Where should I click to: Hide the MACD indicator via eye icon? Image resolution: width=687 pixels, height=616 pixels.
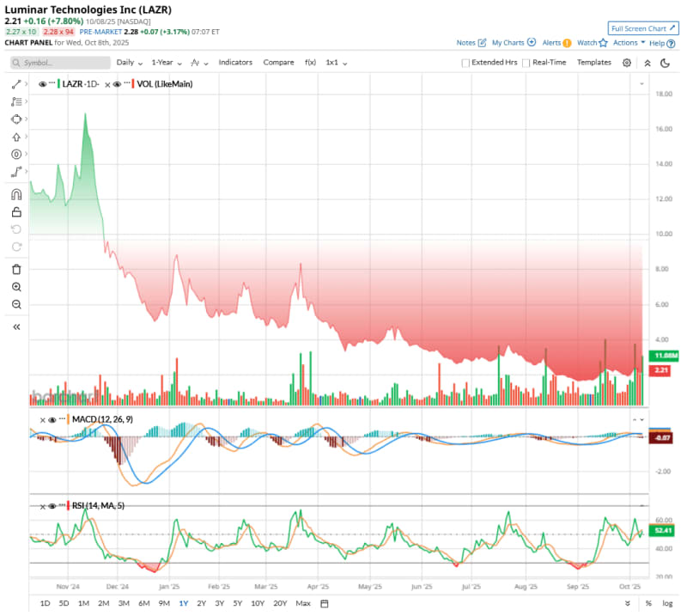click(52, 419)
